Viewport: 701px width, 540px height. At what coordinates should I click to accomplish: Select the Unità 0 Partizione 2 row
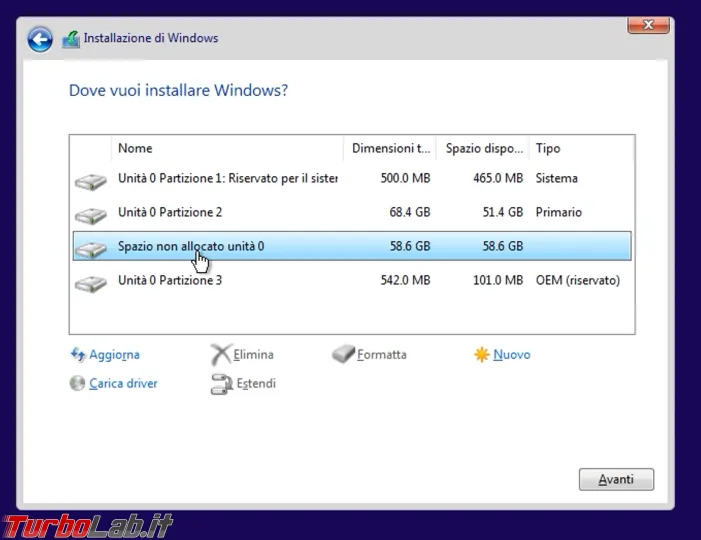coord(352,212)
